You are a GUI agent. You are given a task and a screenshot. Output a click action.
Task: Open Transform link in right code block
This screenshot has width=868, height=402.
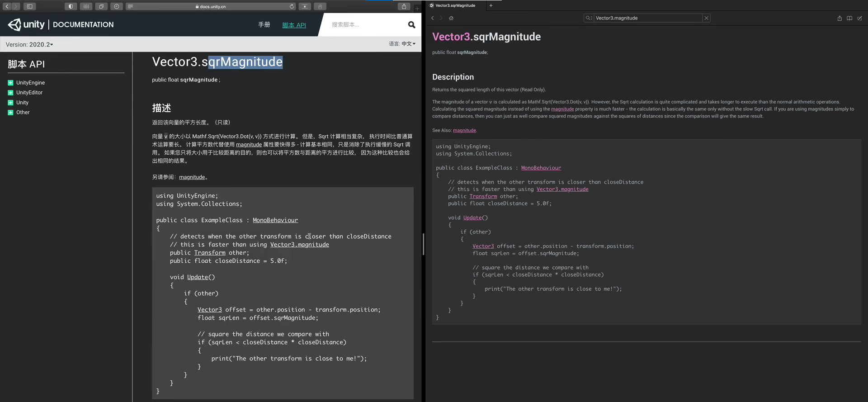tap(483, 196)
